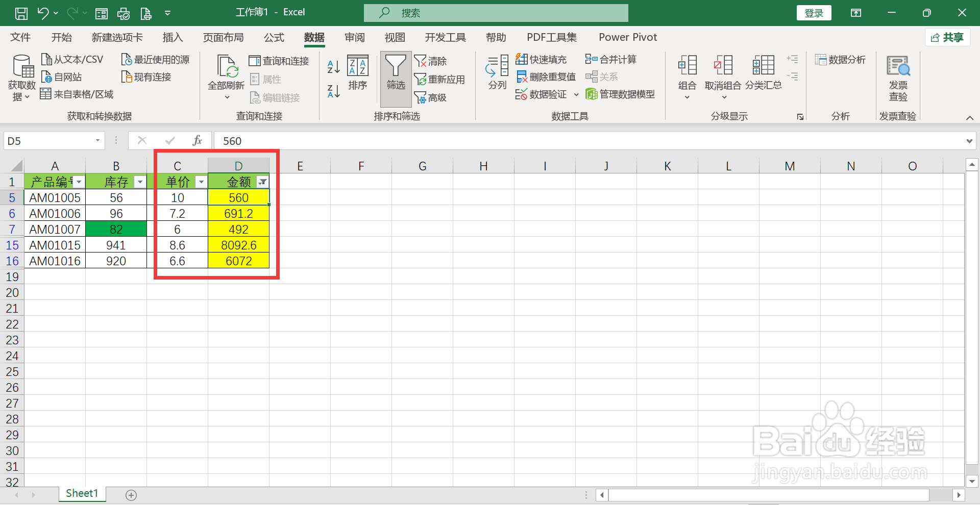Click the Insert Function fx button
Screen dimensions: 980x505
(198, 141)
